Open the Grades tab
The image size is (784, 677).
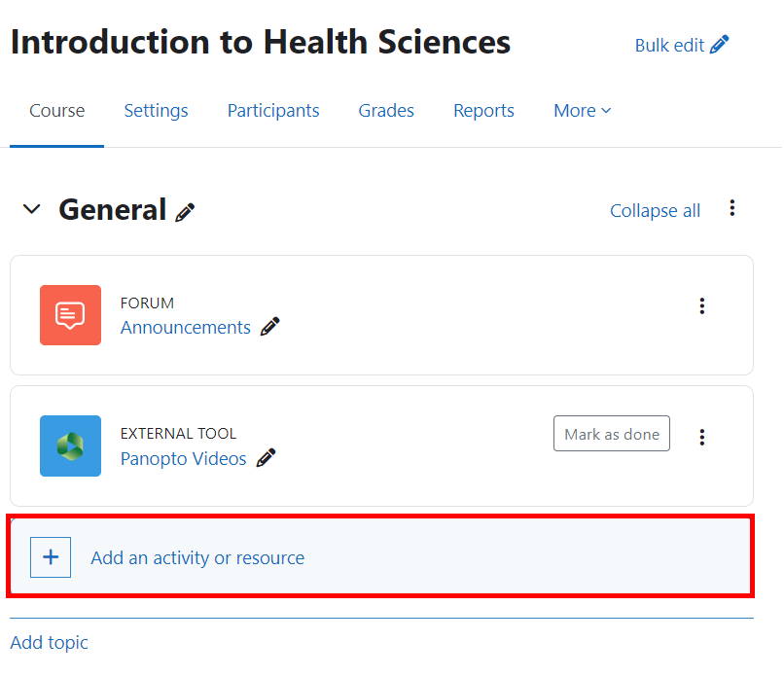click(386, 110)
